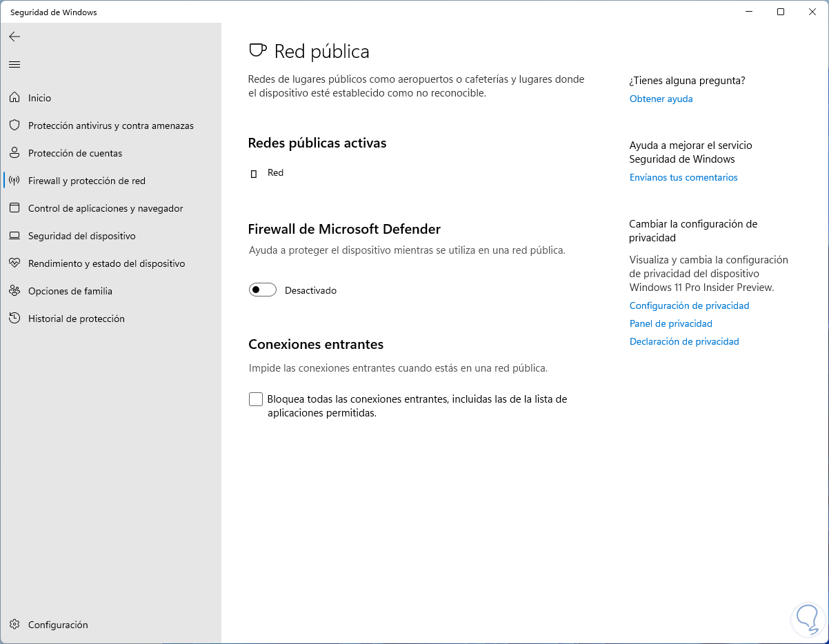The width and height of the screenshot is (829, 644).
Task: Click the Firewall de Microsoft Defender heading
Action: 344,229
